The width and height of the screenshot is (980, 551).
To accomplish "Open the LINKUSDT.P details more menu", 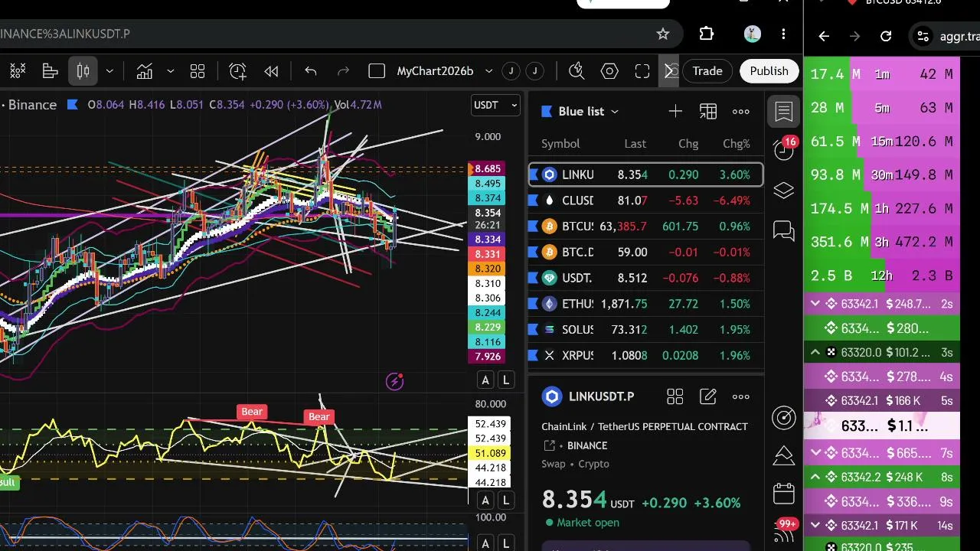I will (741, 396).
